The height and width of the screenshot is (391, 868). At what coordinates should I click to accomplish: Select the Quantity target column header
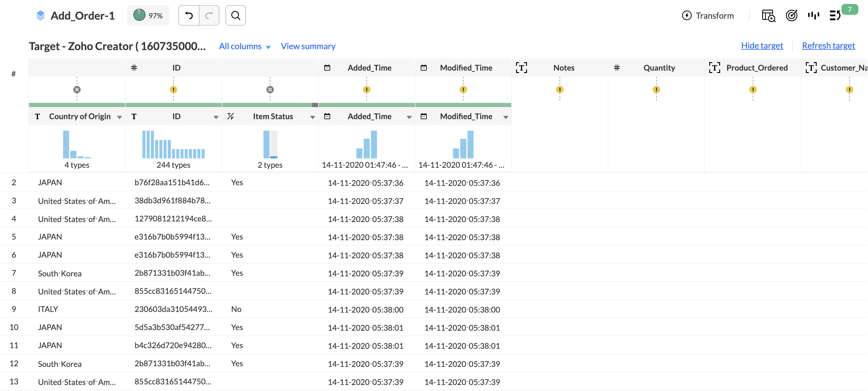[659, 68]
